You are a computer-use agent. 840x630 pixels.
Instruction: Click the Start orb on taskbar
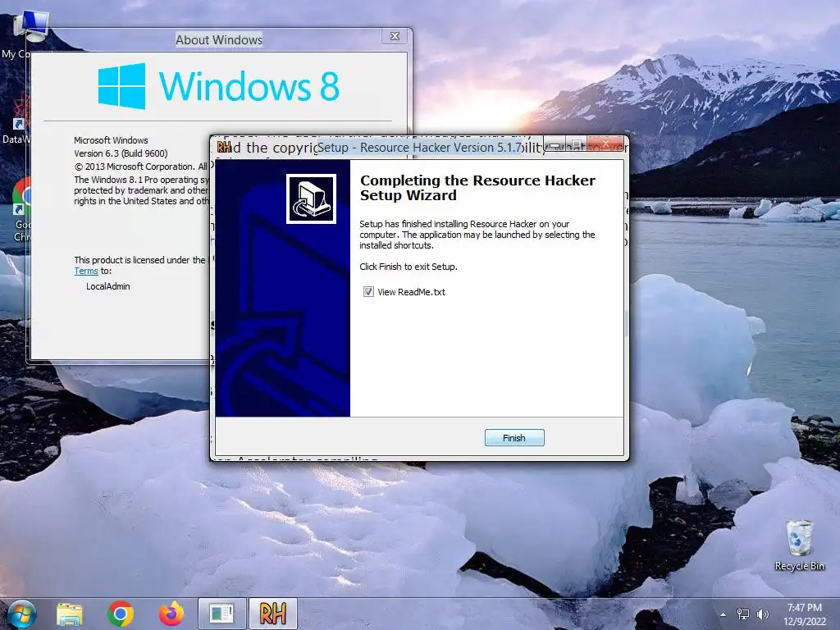pyautogui.click(x=22, y=614)
